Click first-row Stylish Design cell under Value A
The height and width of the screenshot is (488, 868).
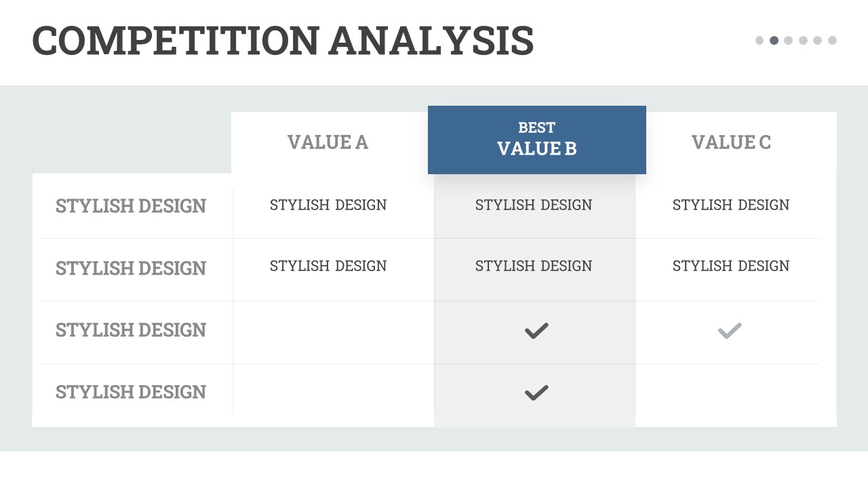[328, 205]
